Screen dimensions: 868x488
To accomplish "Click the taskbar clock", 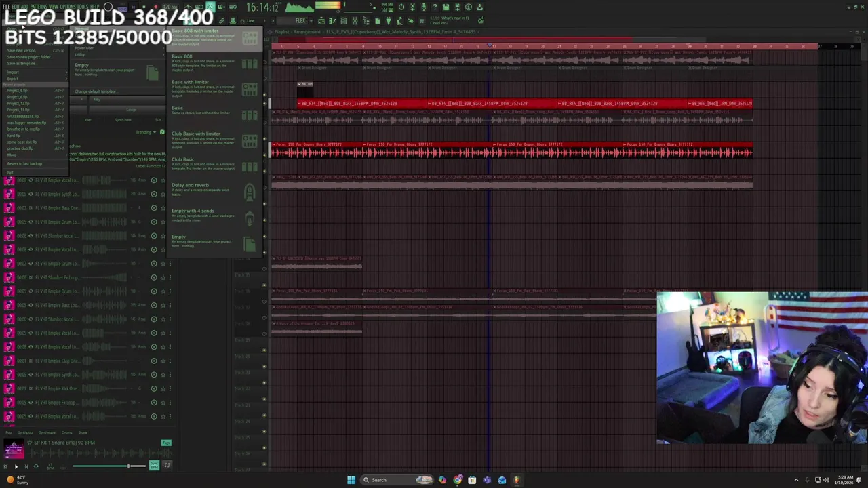I will (844, 480).
